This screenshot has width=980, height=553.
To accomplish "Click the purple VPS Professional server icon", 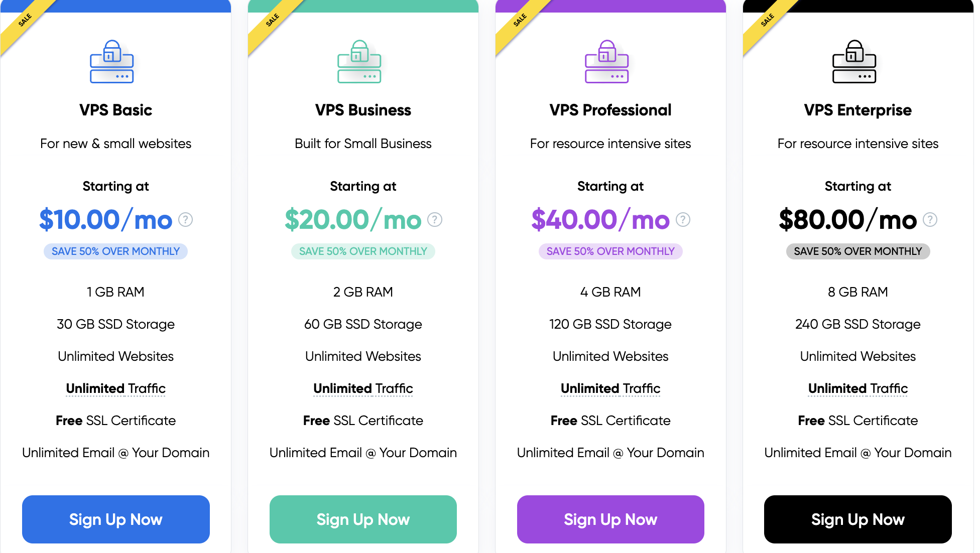I will pos(606,62).
